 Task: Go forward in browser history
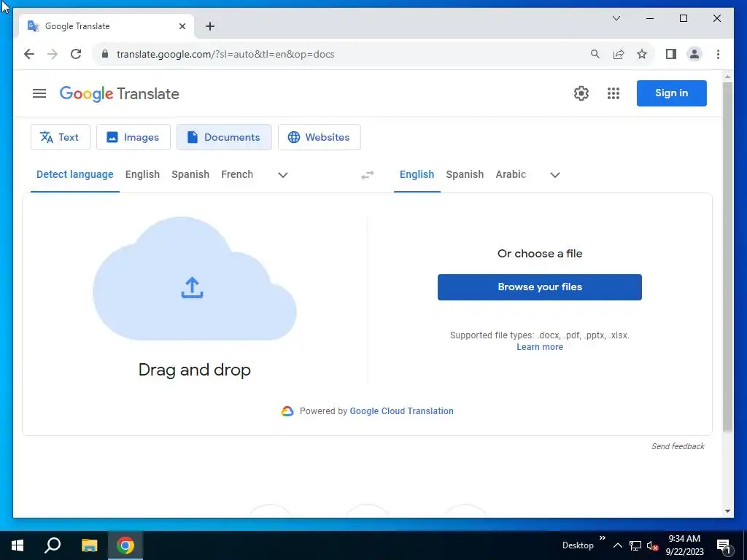pos(53,54)
